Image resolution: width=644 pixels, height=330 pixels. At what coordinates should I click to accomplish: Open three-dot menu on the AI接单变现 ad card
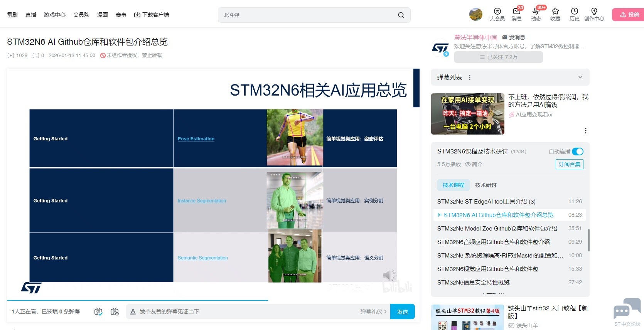tap(586, 131)
